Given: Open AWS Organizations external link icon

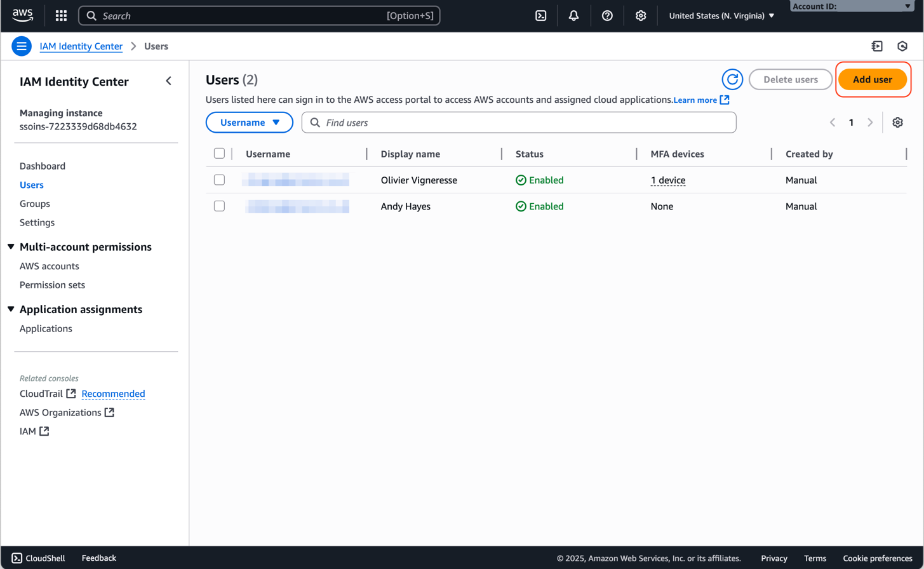Looking at the screenshot, I should pos(109,413).
